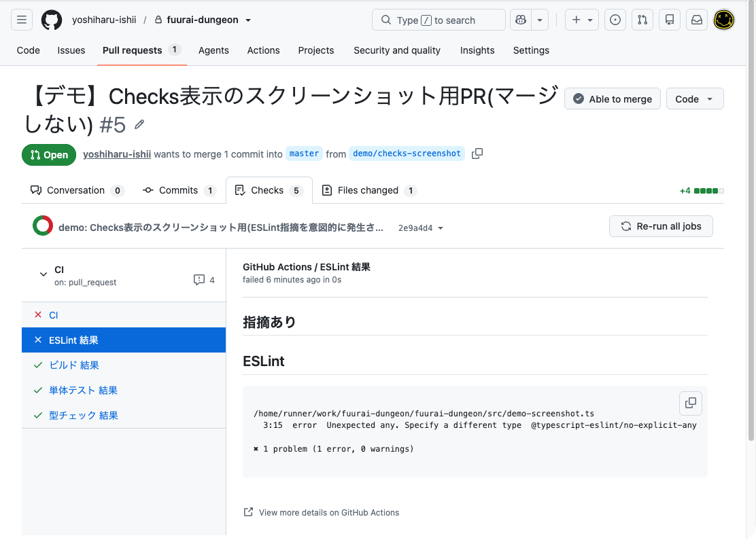Expand the Code dropdown button

coord(695,98)
